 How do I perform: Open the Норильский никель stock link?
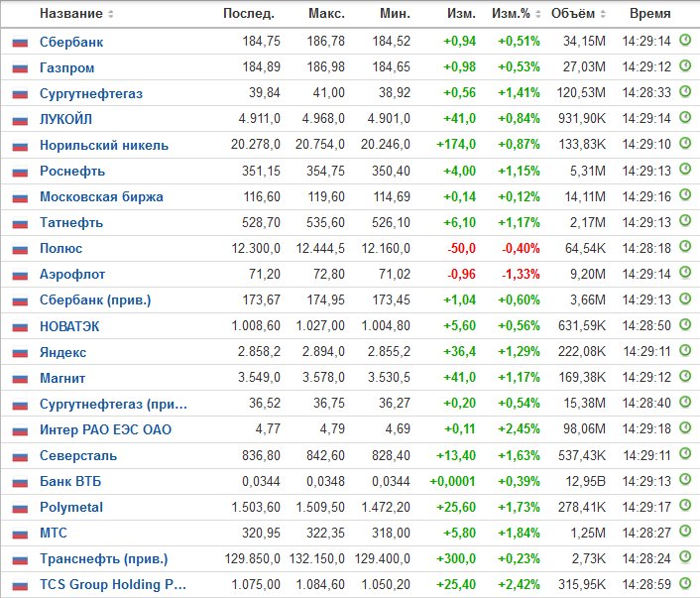pos(104,145)
